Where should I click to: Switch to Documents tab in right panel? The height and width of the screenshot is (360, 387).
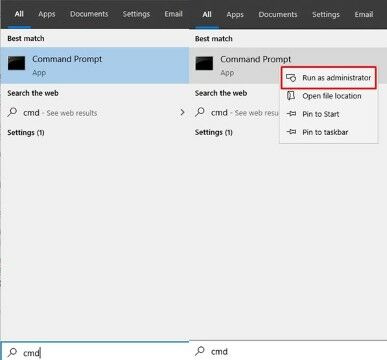click(x=278, y=15)
